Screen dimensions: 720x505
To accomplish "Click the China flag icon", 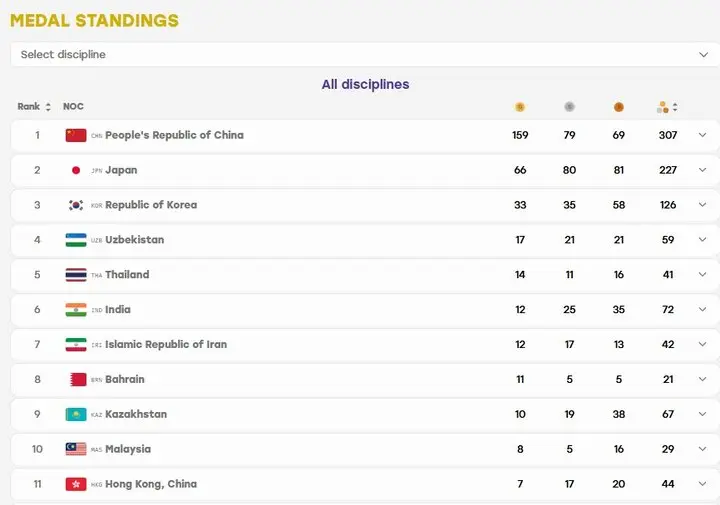I will click(x=76, y=135).
